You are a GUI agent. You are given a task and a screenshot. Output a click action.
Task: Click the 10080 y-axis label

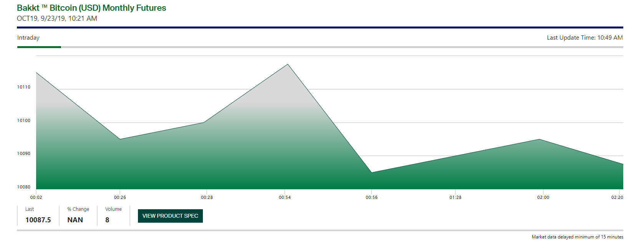pos(24,187)
